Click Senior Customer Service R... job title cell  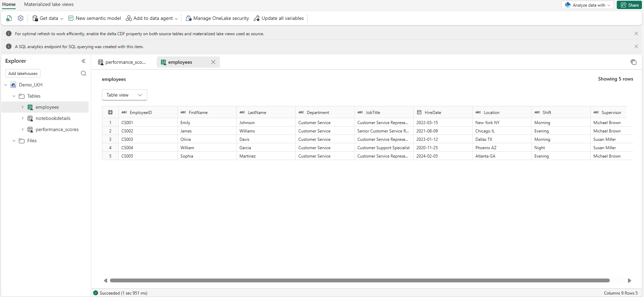click(x=384, y=131)
